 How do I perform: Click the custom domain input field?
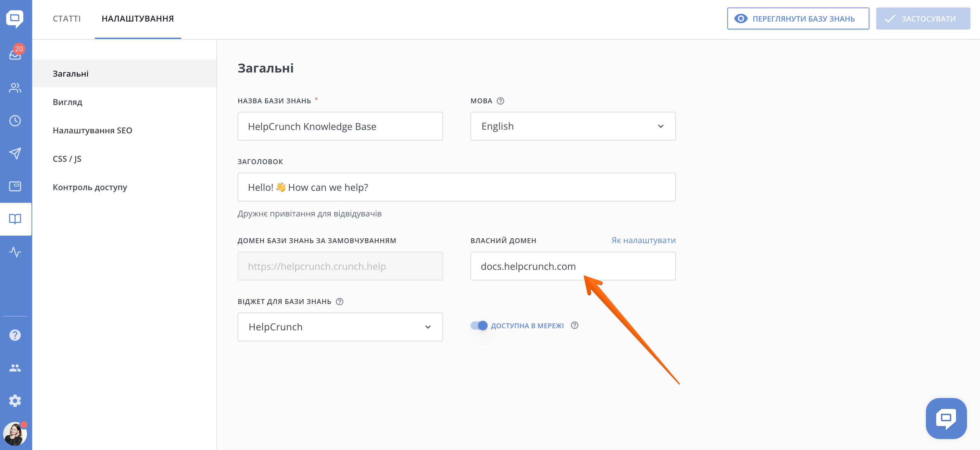pyautogui.click(x=573, y=266)
